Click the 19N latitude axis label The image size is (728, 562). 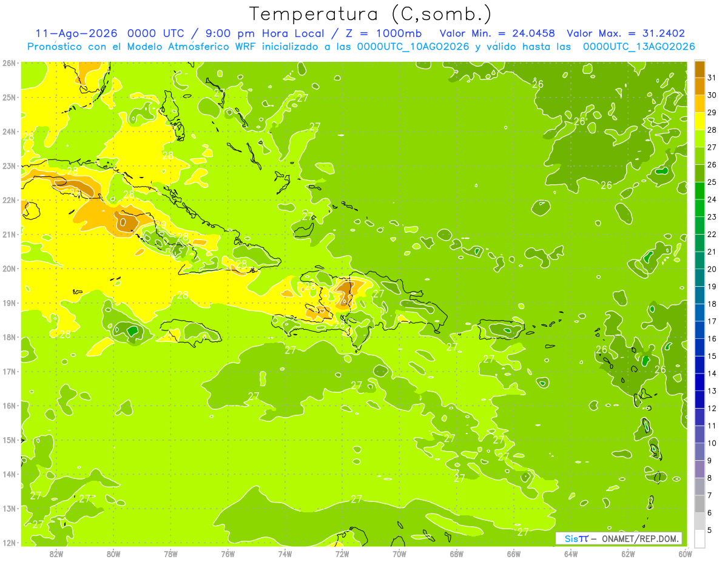9,303
